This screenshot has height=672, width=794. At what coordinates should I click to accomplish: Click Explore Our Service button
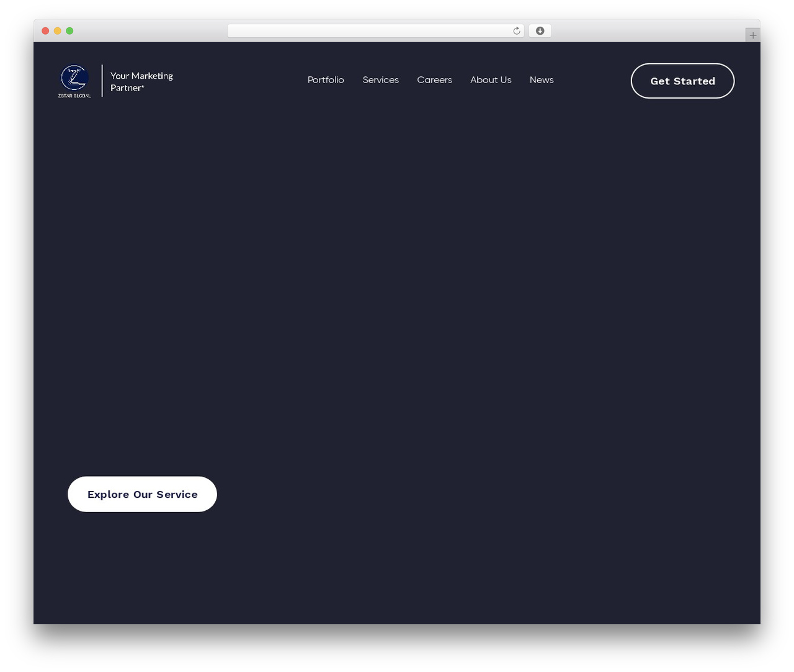click(142, 494)
